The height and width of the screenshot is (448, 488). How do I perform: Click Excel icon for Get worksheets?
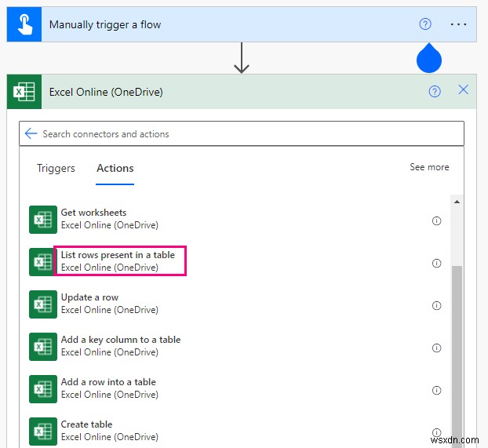(43, 220)
